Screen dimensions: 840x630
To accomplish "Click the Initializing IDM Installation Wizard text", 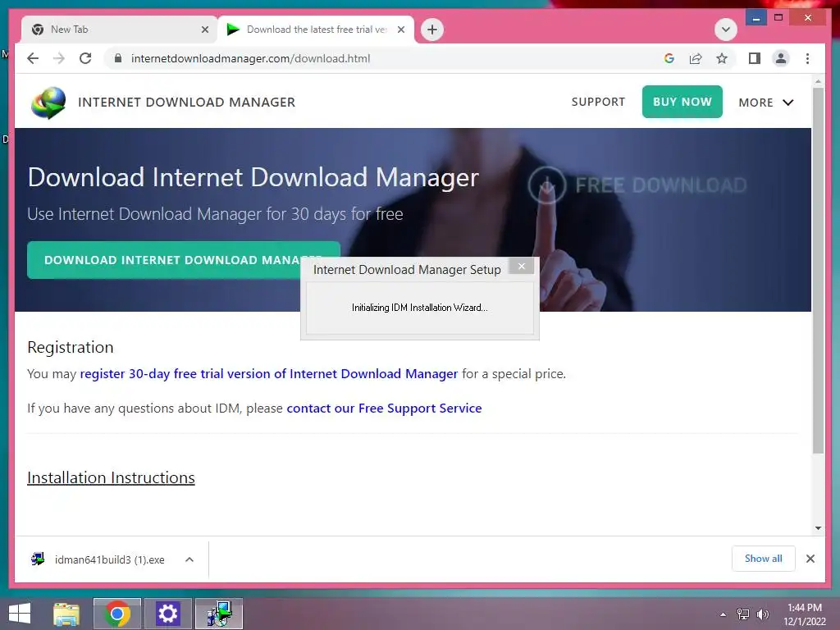I will [x=419, y=308].
